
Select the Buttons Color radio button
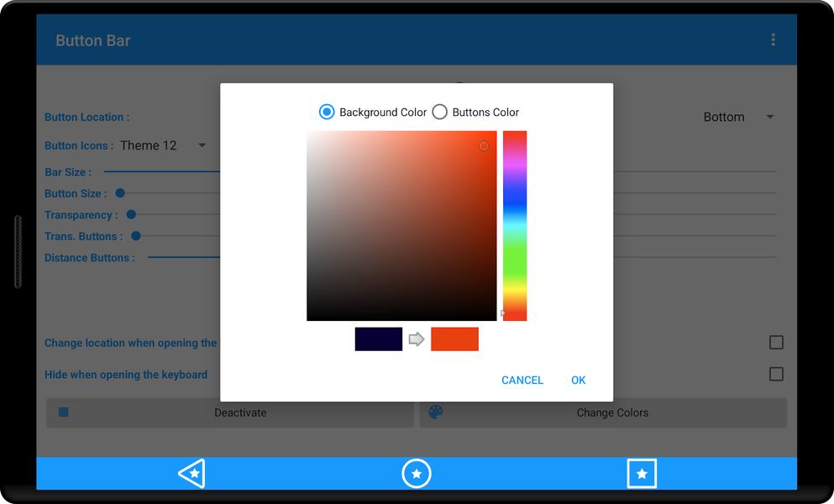point(439,112)
